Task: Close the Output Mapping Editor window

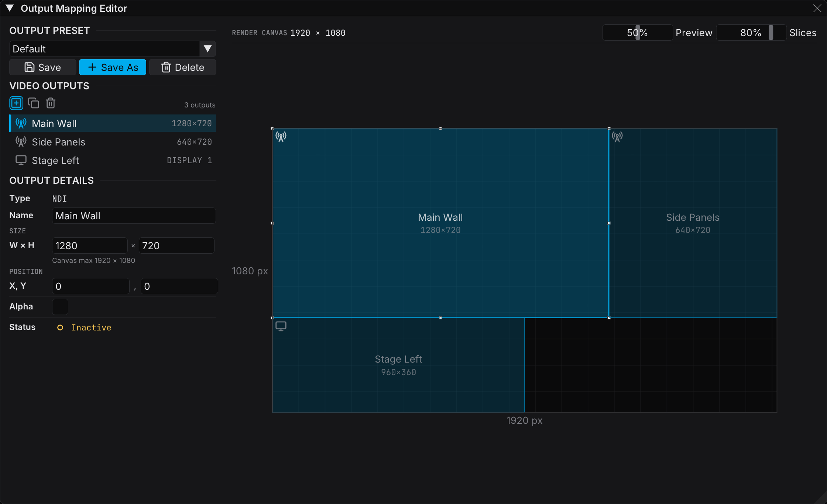Action: [x=817, y=8]
